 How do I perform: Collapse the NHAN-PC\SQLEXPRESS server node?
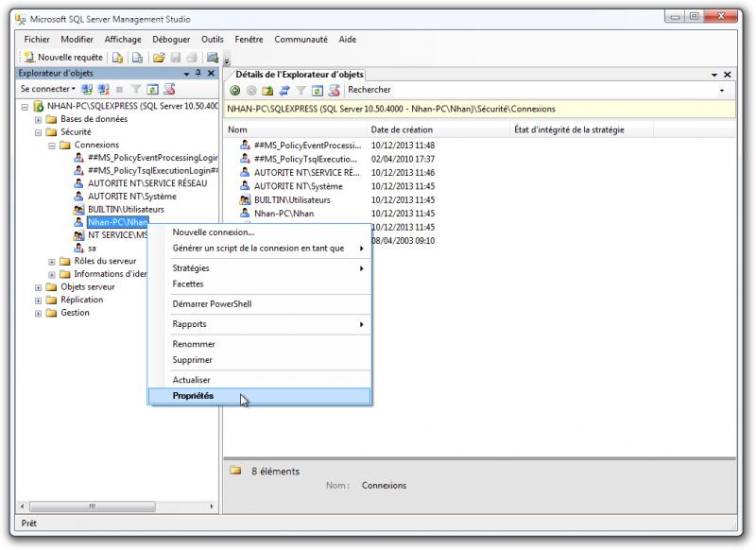(25, 107)
